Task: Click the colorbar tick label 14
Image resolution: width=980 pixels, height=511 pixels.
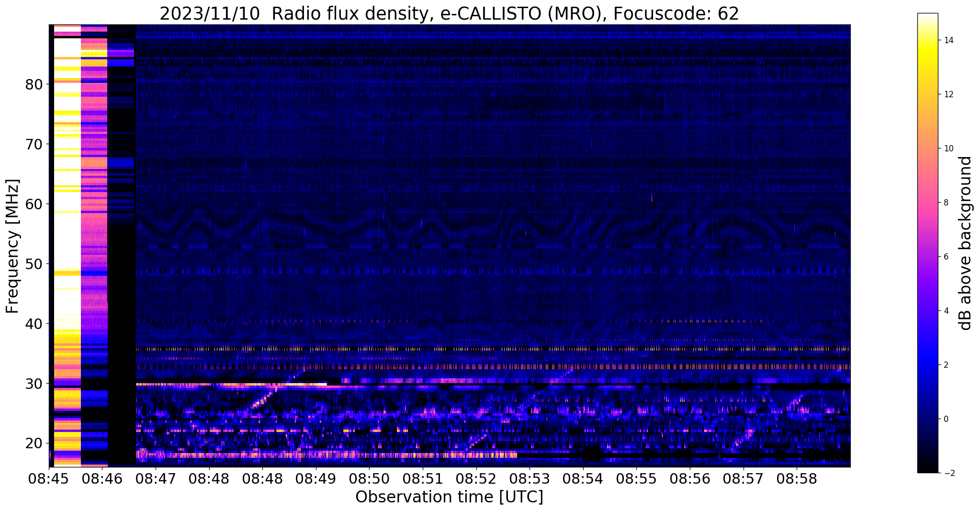Action: click(x=948, y=40)
